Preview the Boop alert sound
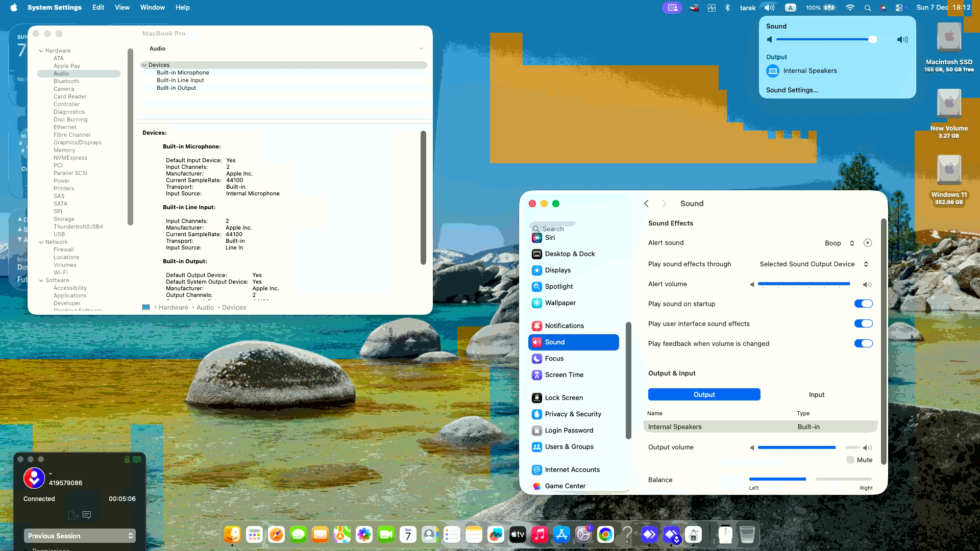Image resolution: width=980 pixels, height=551 pixels. (868, 243)
